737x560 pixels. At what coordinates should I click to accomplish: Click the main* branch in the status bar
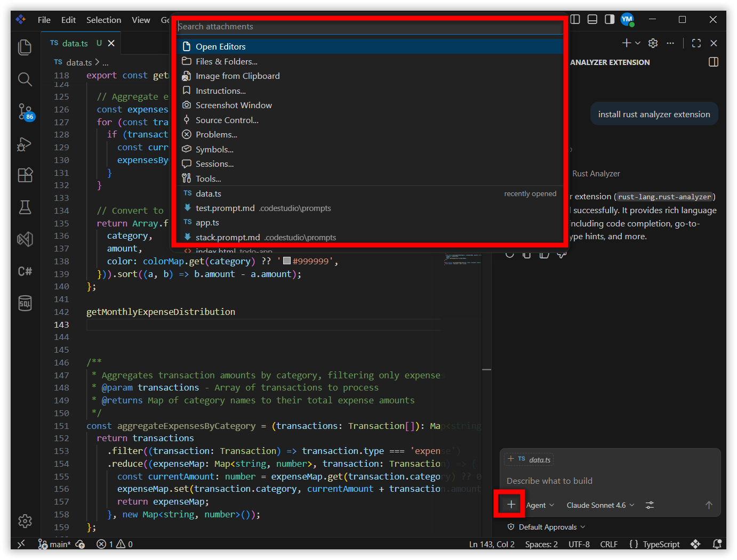click(x=55, y=544)
